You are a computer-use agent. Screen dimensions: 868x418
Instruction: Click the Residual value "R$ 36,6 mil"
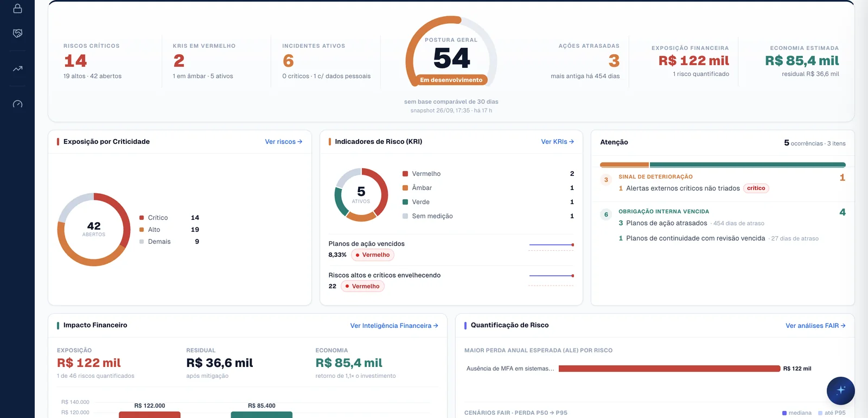(x=220, y=363)
